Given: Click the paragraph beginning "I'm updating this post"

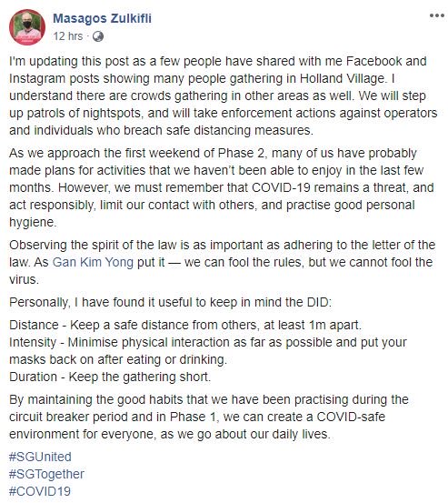Looking at the screenshot, I should [x=224, y=96].
